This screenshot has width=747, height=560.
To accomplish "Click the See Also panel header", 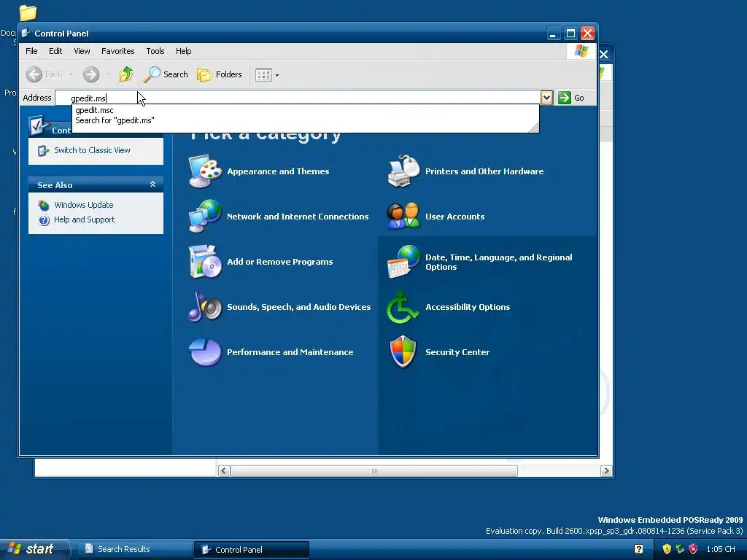I will (96, 184).
